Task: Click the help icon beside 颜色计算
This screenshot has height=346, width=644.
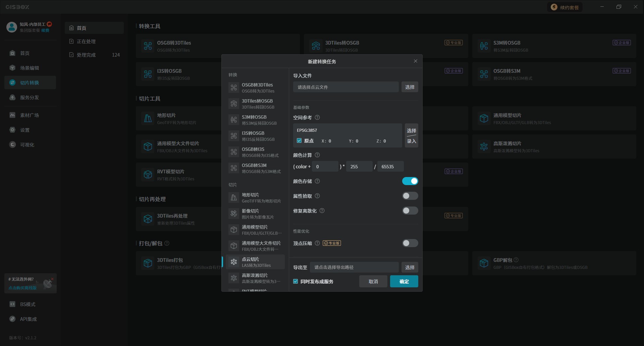Action: pyautogui.click(x=317, y=155)
